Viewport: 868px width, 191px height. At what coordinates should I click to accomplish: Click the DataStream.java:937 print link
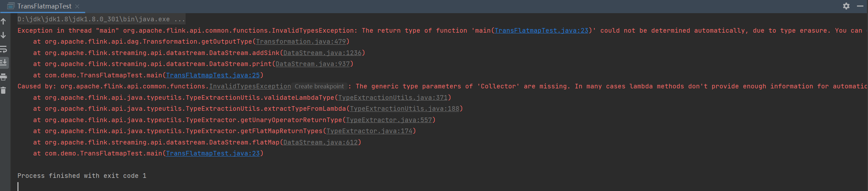313,64
